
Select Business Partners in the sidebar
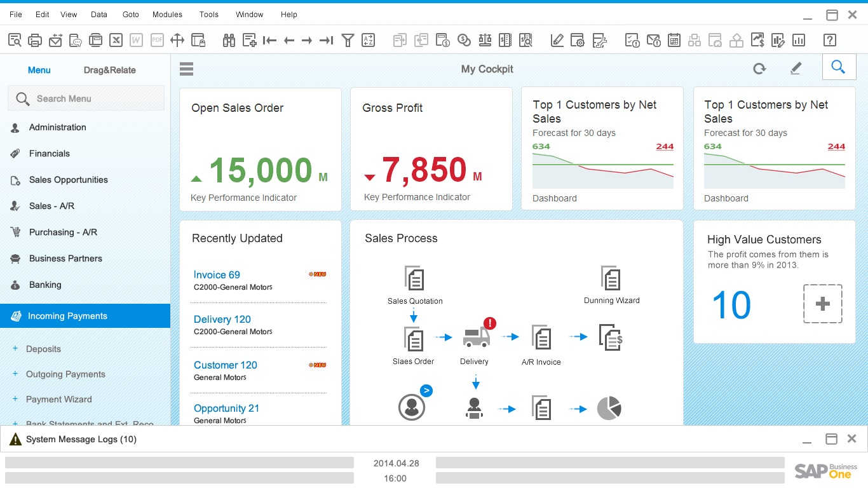(x=65, y=259)
